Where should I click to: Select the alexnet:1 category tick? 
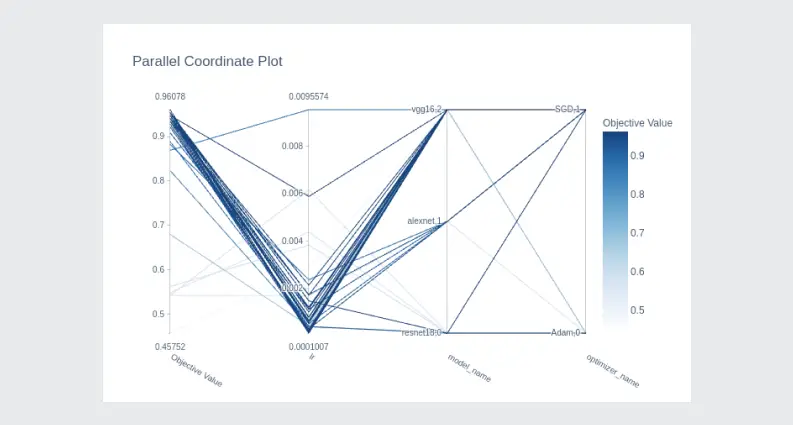point(424,220)
